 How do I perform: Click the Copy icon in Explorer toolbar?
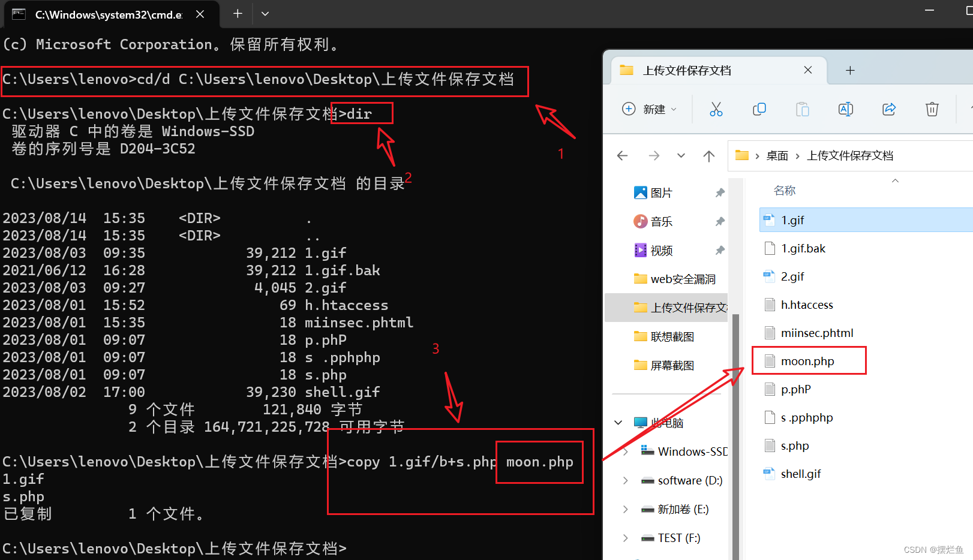[x=759, y=109]
